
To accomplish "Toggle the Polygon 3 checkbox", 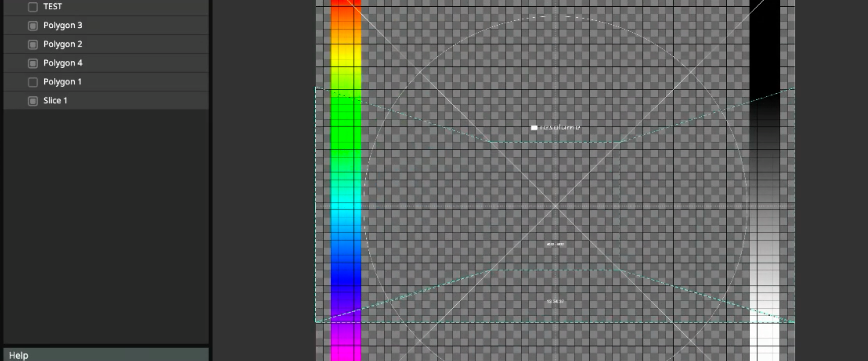I will 33,26.
